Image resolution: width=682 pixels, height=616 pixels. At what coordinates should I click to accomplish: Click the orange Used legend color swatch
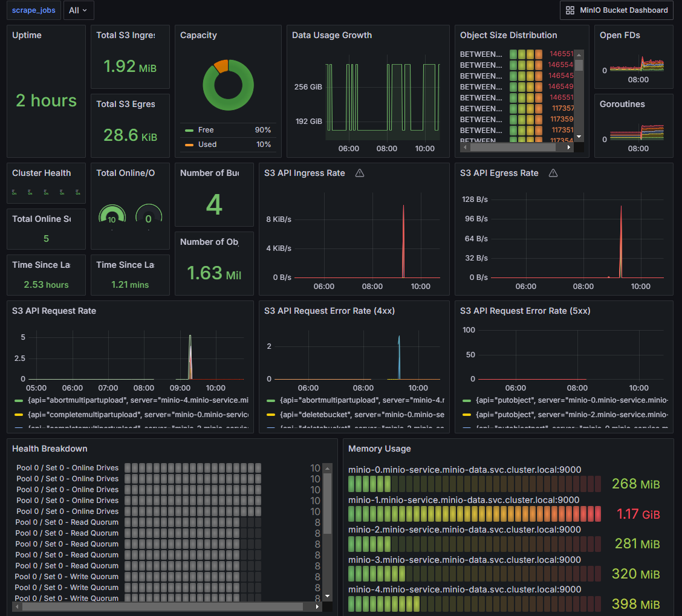[189, 145]
